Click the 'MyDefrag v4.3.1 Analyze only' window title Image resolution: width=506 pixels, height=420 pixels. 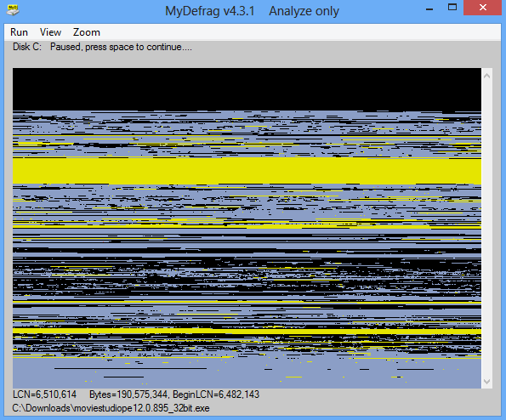[252, 11]
